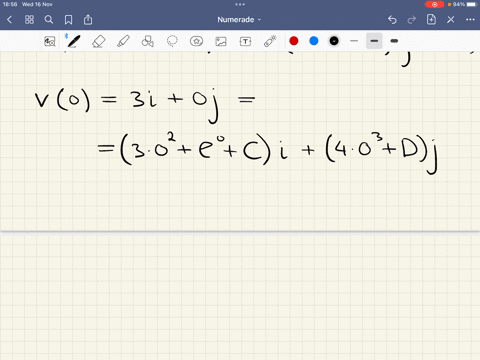
Task: Bookmark the current page
Action: (68, 20)
